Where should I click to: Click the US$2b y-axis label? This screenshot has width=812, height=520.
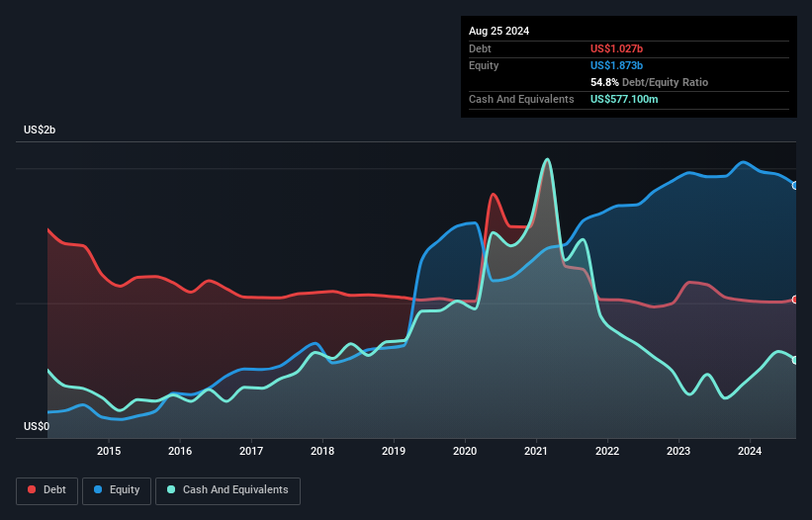pyautogui.click(x=40, y=130)
